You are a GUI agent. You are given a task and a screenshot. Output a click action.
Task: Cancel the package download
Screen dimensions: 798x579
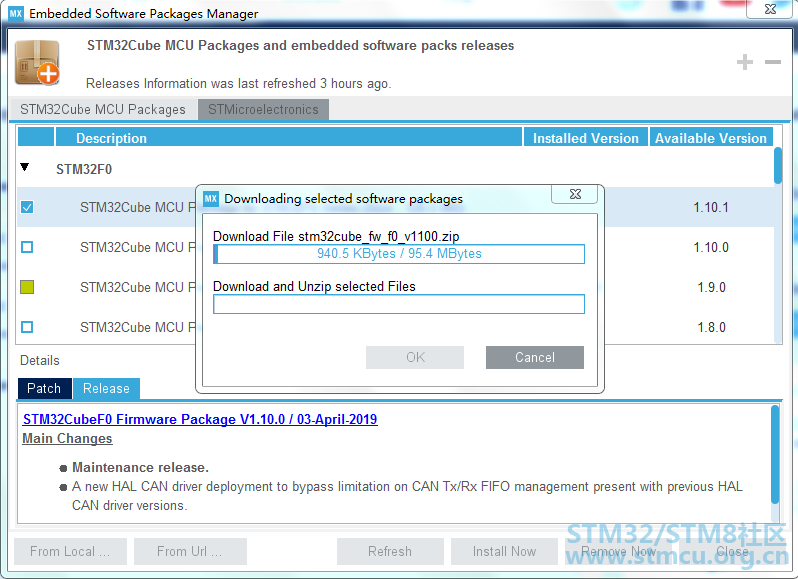[x=535, y=357]
